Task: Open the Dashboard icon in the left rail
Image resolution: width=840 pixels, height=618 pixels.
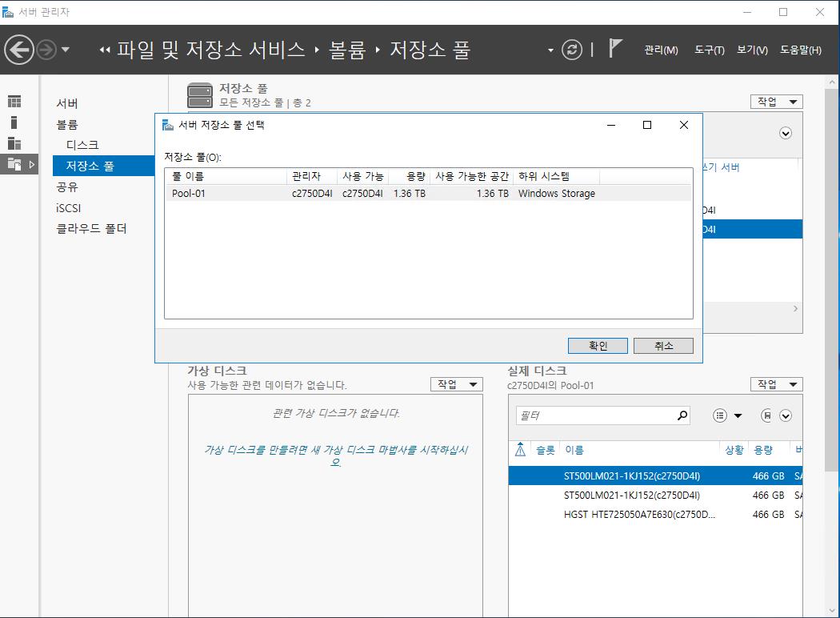Action: pyautogui.click(x=14, y=102)
